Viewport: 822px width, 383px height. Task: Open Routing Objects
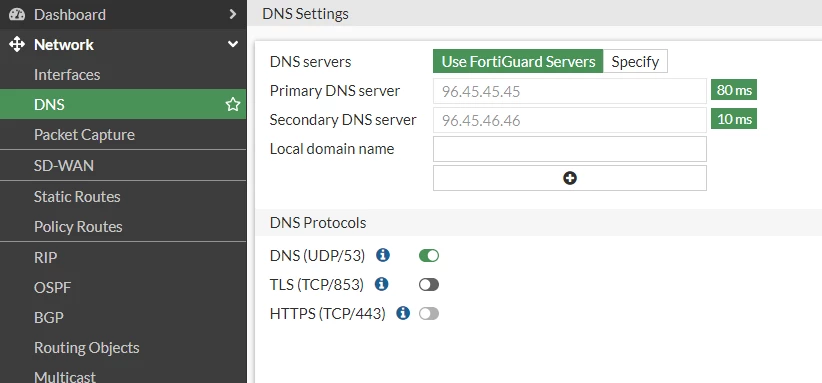[123, 347]
